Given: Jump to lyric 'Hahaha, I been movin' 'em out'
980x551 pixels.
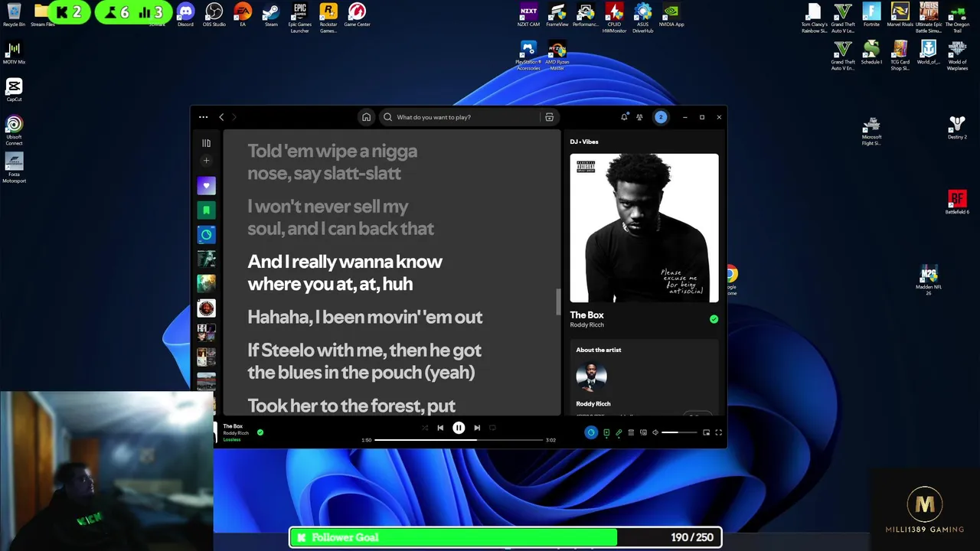Looking at the screenshot, I should click(364, 317).
